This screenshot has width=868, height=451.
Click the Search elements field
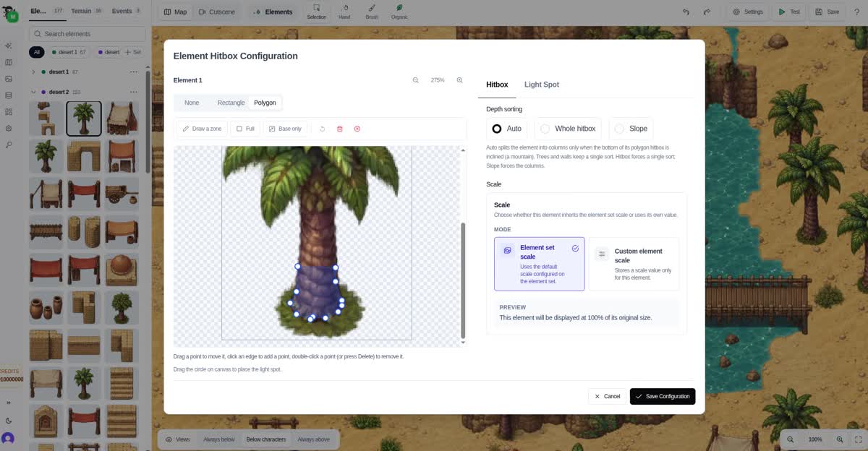[88, 34]
